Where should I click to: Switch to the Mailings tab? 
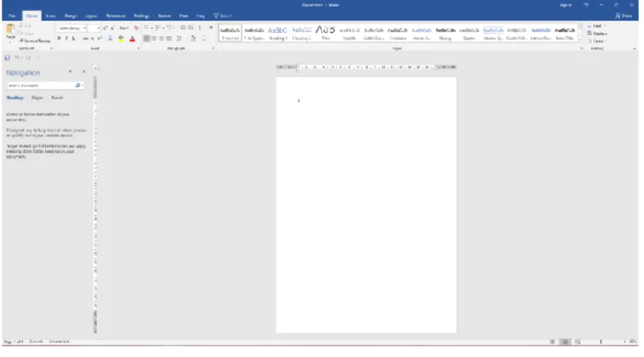click(141, 15)
